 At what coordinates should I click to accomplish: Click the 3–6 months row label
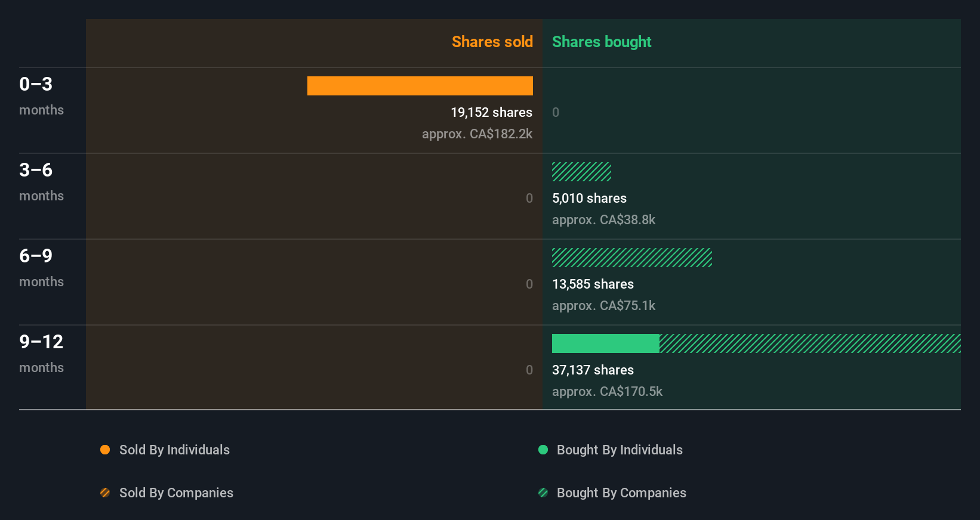41,181
